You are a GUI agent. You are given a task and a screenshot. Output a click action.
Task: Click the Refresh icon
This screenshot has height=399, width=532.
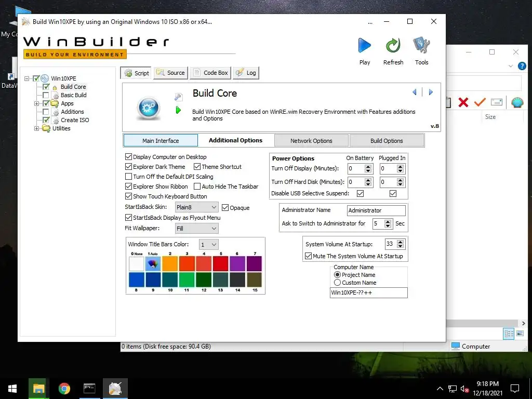point(393,46)
